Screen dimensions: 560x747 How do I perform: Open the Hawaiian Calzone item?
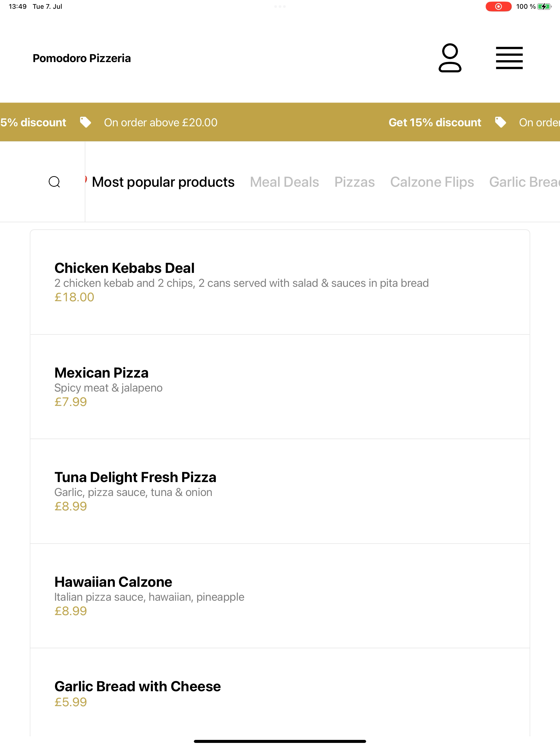[280, 596]
